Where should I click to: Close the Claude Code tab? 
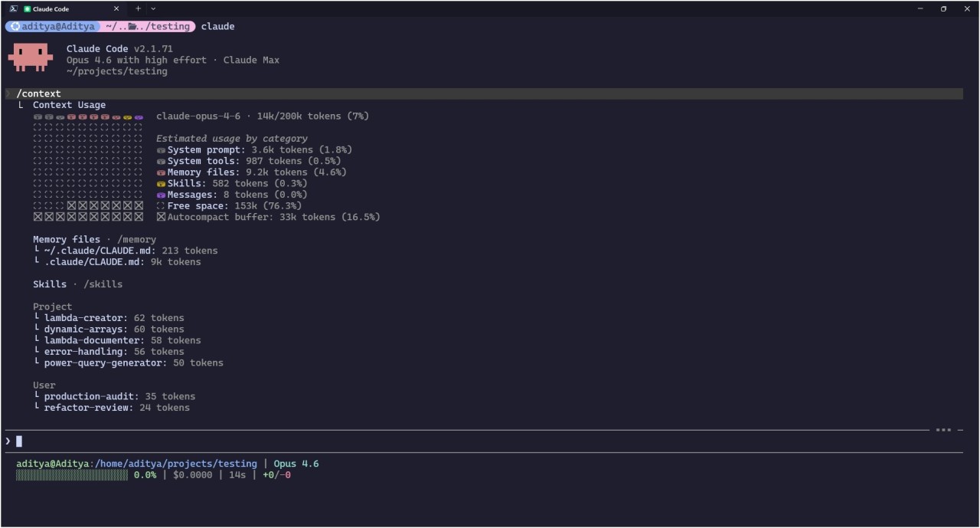(x=116, y=8)
